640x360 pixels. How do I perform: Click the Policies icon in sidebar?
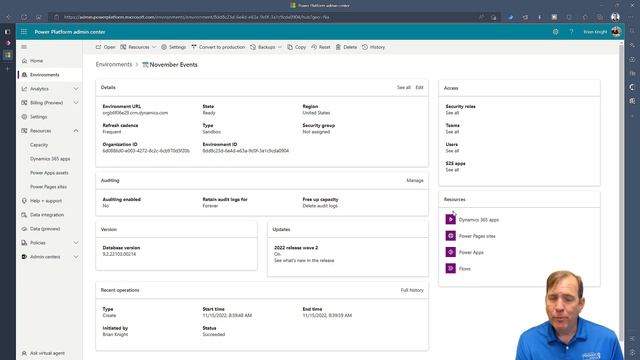click(x=24, y=243)
